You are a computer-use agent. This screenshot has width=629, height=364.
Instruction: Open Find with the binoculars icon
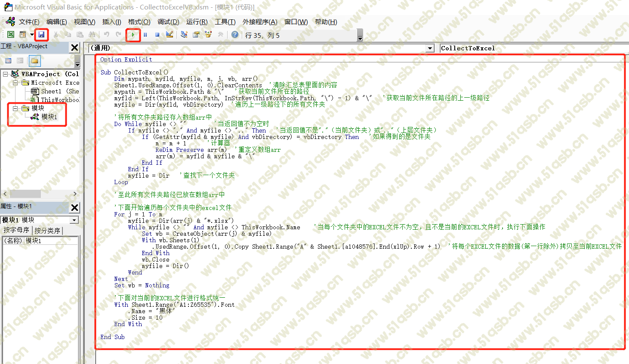click(x=92, y=34)
